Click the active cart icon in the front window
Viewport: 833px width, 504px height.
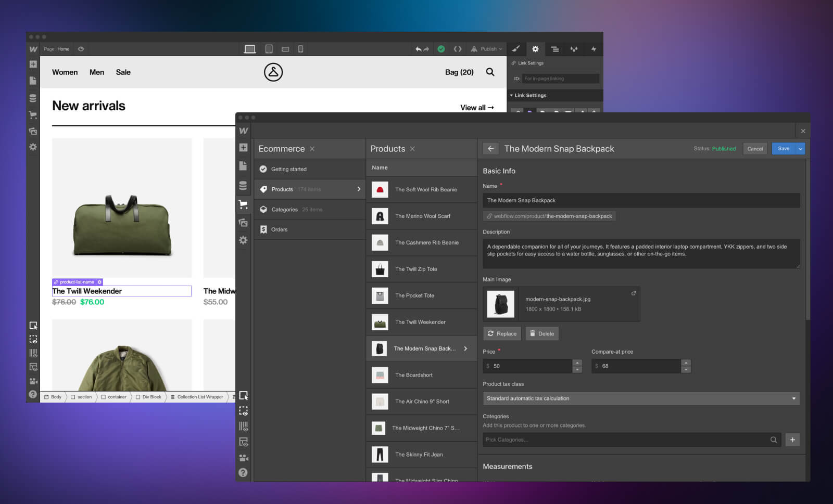[x=243, y=204]
